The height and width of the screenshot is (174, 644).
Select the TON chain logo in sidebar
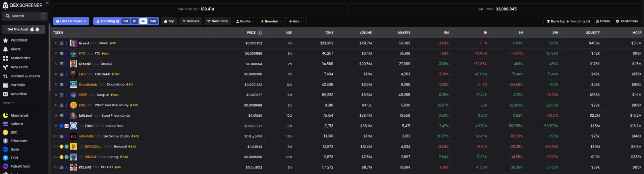tap(5, 158)
